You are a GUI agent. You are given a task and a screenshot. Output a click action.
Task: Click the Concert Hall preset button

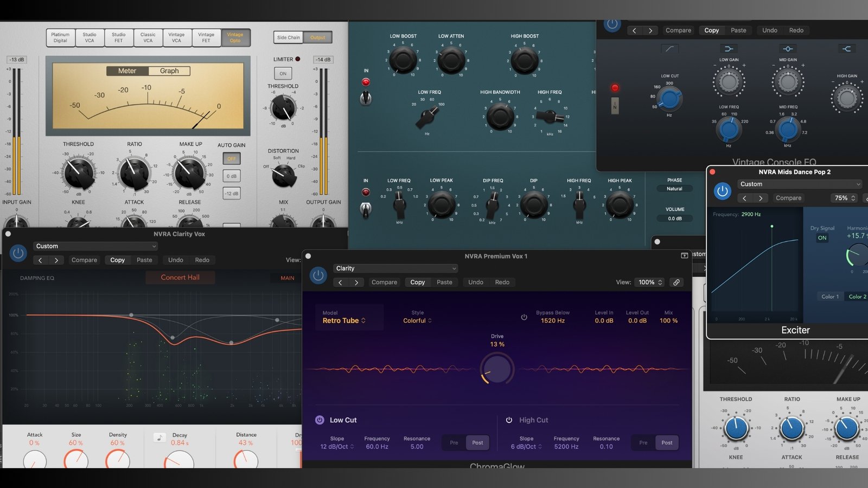(180, 278)
